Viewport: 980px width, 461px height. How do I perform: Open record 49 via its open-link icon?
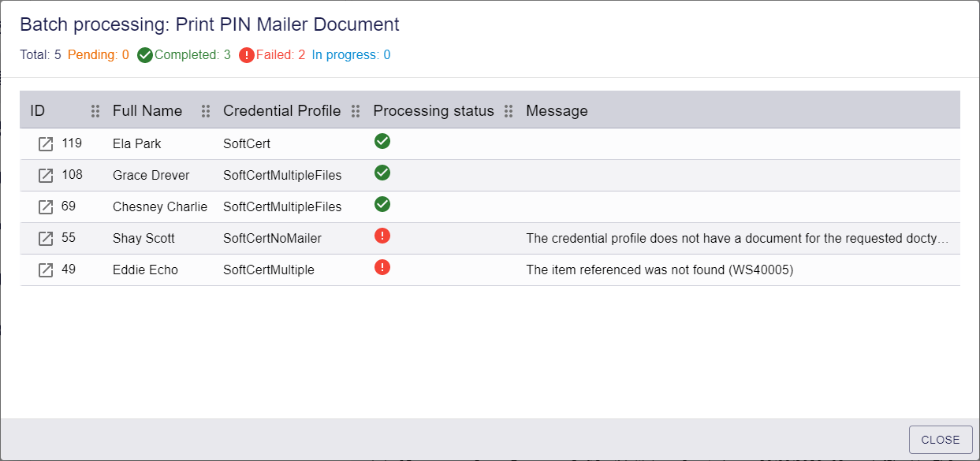46,270
